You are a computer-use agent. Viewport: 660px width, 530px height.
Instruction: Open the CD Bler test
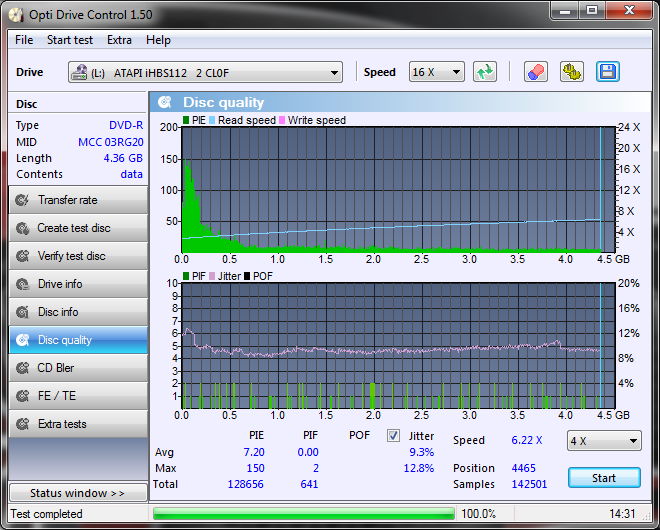click(78, 368)
